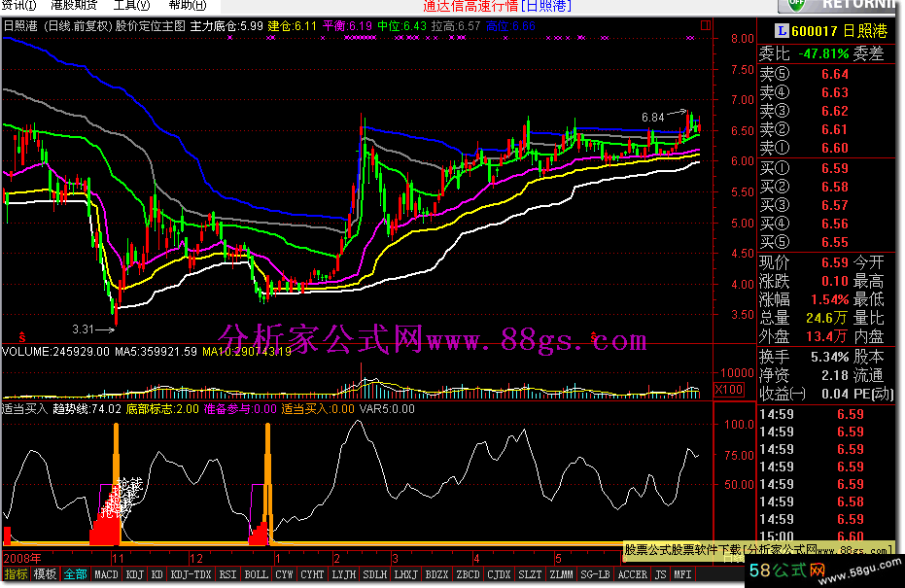Open the 资讯(I) menu

pos(18,5)
